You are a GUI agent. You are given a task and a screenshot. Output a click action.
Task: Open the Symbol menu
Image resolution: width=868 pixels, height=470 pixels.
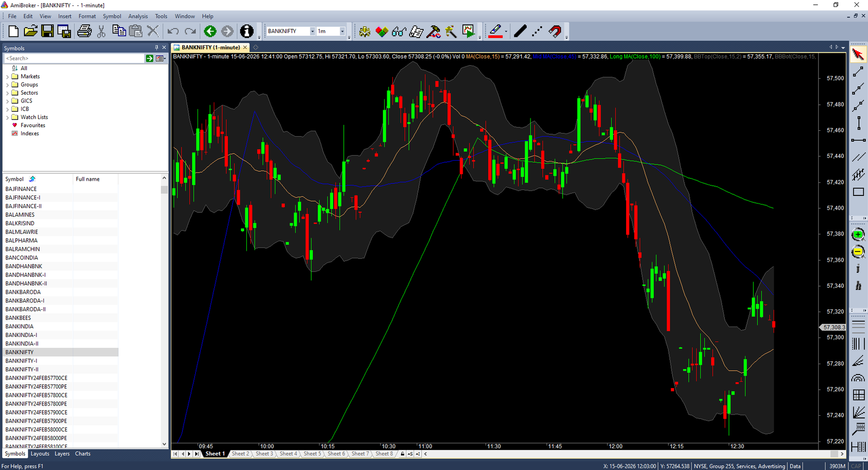(x=112, y=16)
